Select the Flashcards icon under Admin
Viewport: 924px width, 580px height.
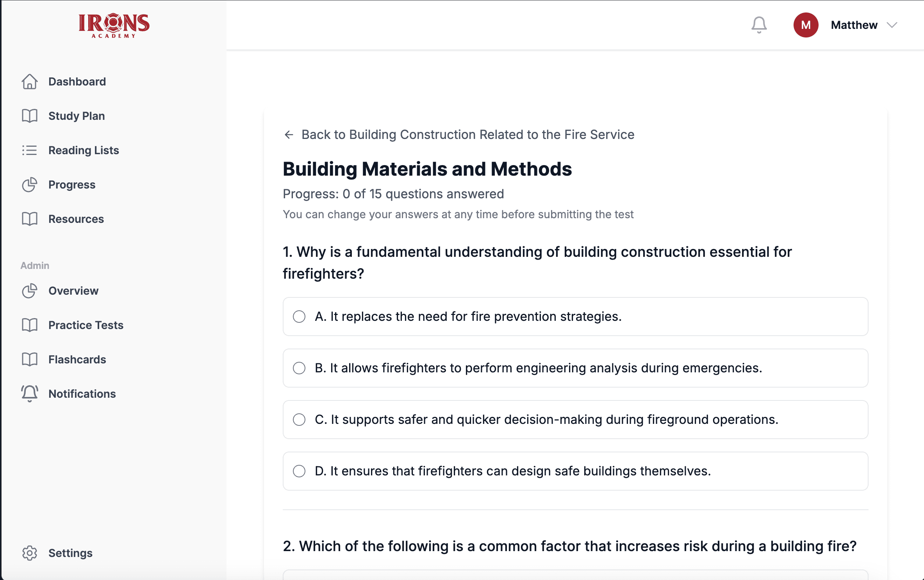[x=29, y=359]
